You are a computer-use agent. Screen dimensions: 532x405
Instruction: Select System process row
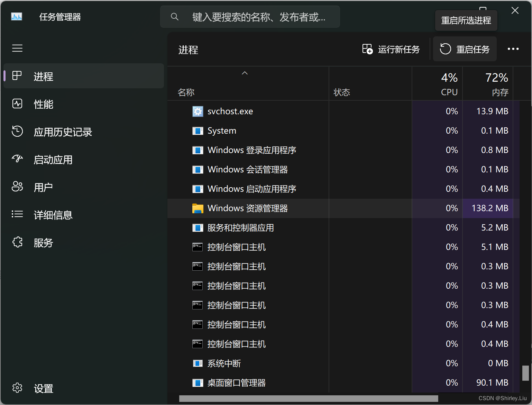pyautogui.click(x=343, y=130)
